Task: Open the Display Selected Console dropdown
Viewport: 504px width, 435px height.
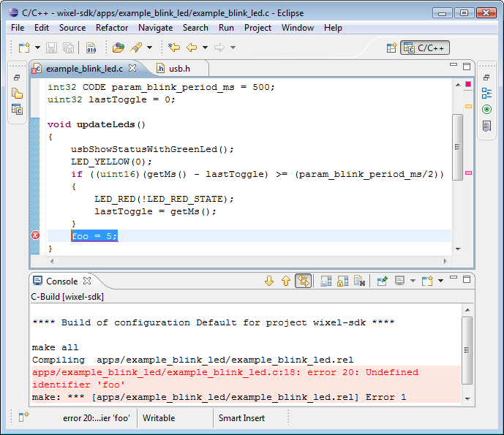Action: (x=413, y=281)
